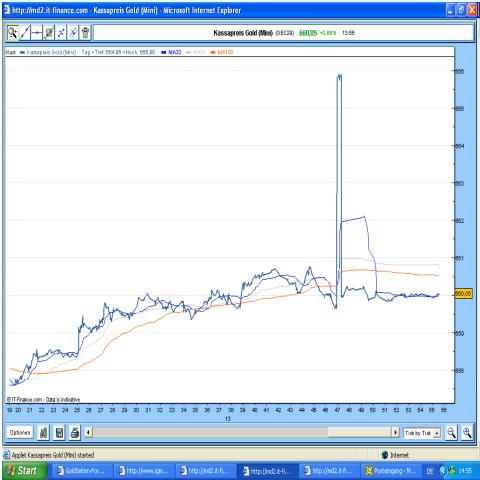Click the zoom in magnifier icon
Viewport: 480px width, 480px height.
pos(467,433)
